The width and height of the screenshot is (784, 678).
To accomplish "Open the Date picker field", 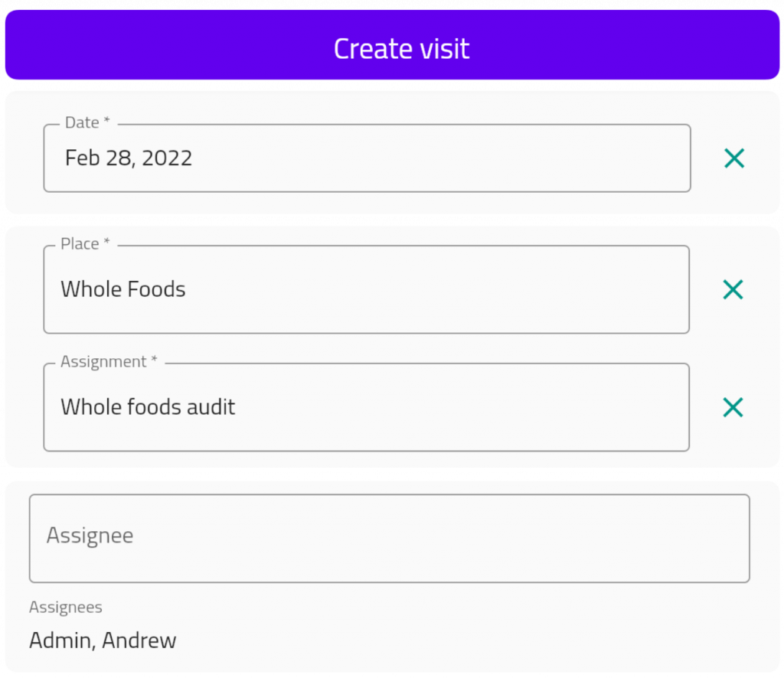I will point(367,158).
